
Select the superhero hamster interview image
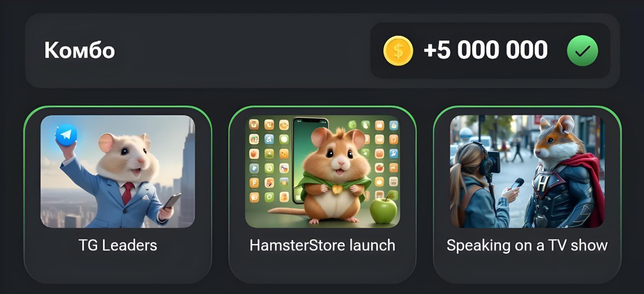pos(527,172)
